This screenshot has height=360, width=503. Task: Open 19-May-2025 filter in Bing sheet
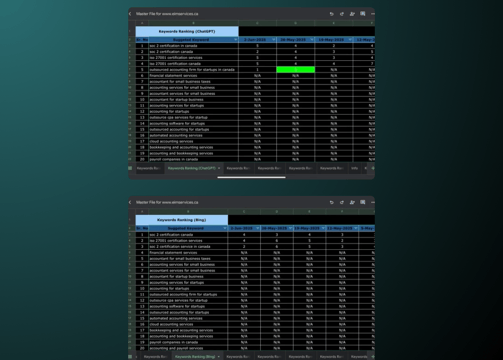coord(323,228)
